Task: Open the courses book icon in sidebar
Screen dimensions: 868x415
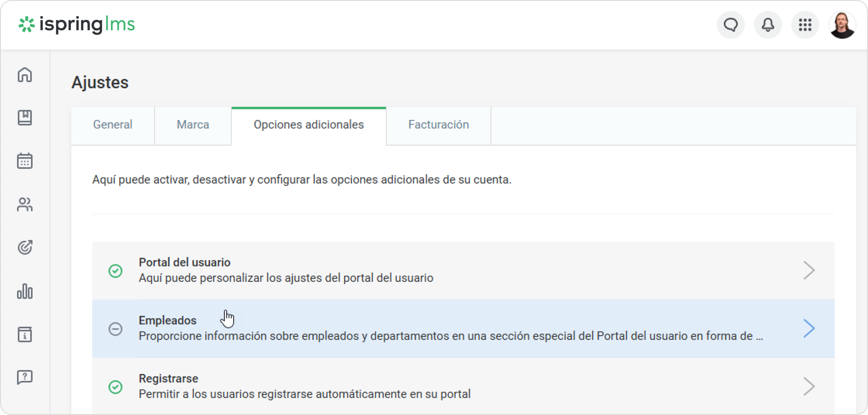Action: [25, 118]
